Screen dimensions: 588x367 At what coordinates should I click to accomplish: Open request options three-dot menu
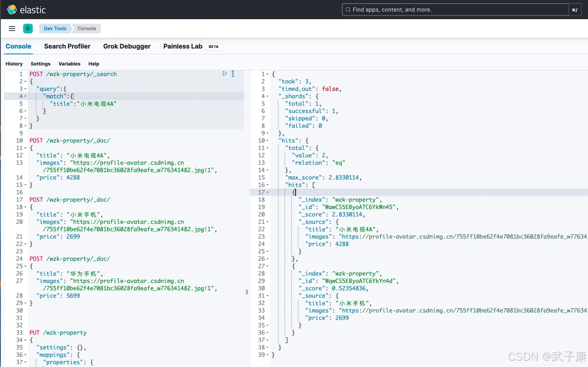(x=233, y=74)
